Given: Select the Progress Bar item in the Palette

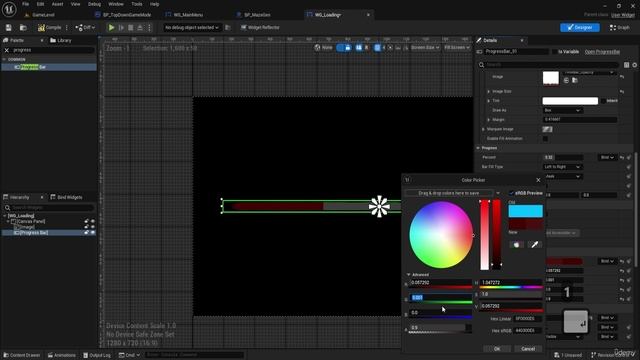Looking at the screenshot, I should [x=49, y=67].
